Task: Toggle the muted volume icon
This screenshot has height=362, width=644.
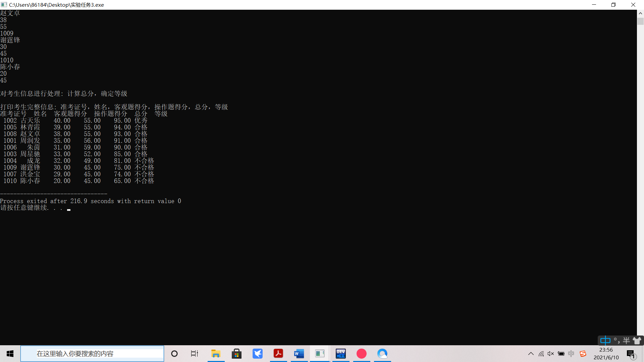Action: click(x=551, y=354)
